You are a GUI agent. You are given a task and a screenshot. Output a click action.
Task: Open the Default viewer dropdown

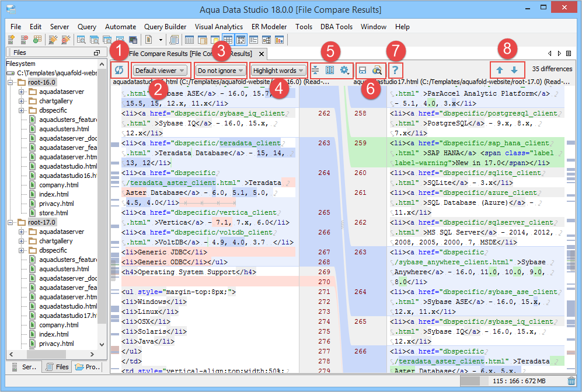click(x=161, y=71)
